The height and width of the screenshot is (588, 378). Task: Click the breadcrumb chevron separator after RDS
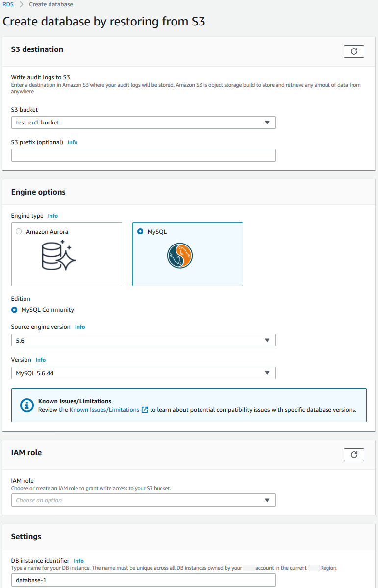(x=21, y=4)
